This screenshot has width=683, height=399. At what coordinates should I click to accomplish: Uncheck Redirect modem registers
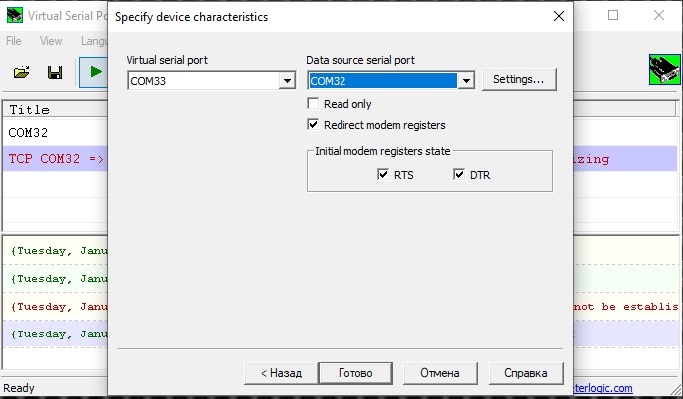tap(313, 125)
